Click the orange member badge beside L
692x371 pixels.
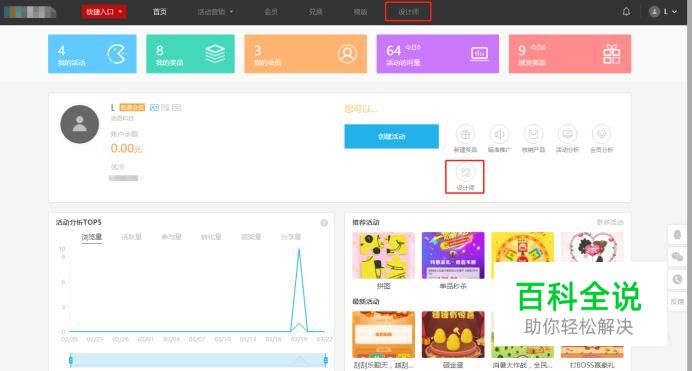[x=132, y=107]
